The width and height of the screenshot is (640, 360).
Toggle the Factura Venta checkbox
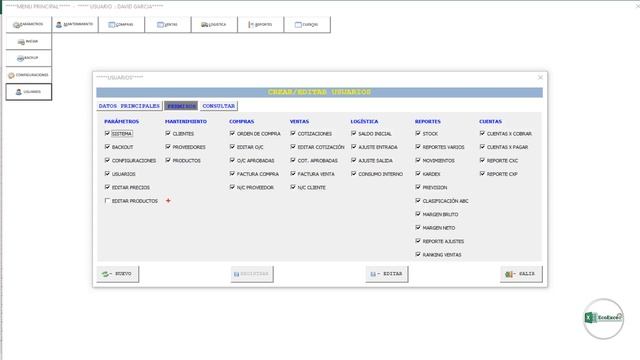tap(293, 174)
